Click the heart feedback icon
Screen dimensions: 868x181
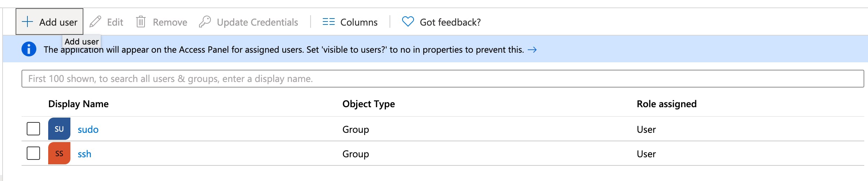[408, 22]
